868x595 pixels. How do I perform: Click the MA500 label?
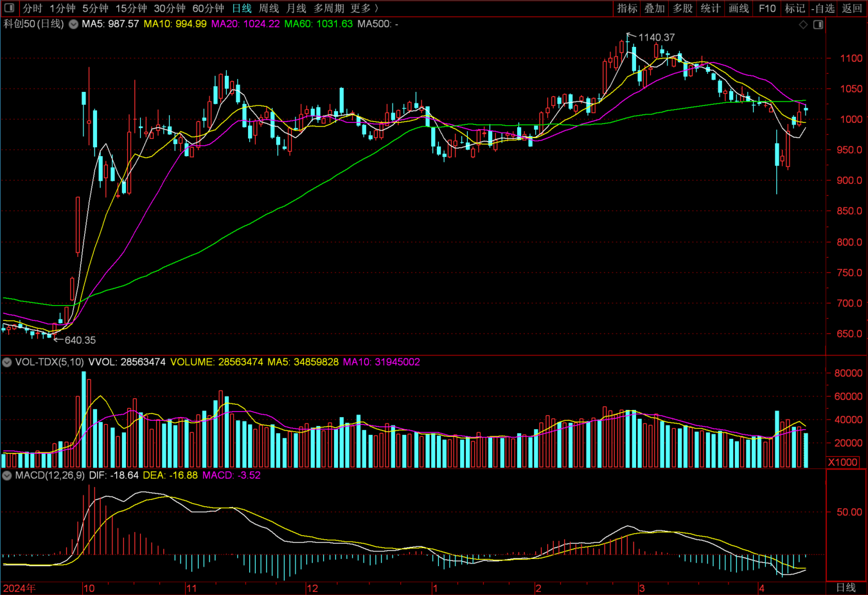[x=378, y=24]
